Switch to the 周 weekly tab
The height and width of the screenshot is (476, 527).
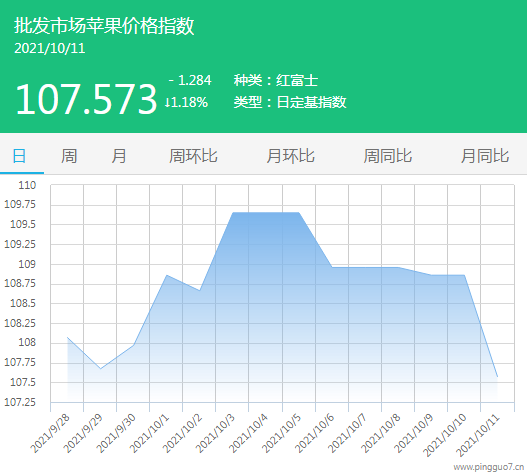click(x=69, y=156)
